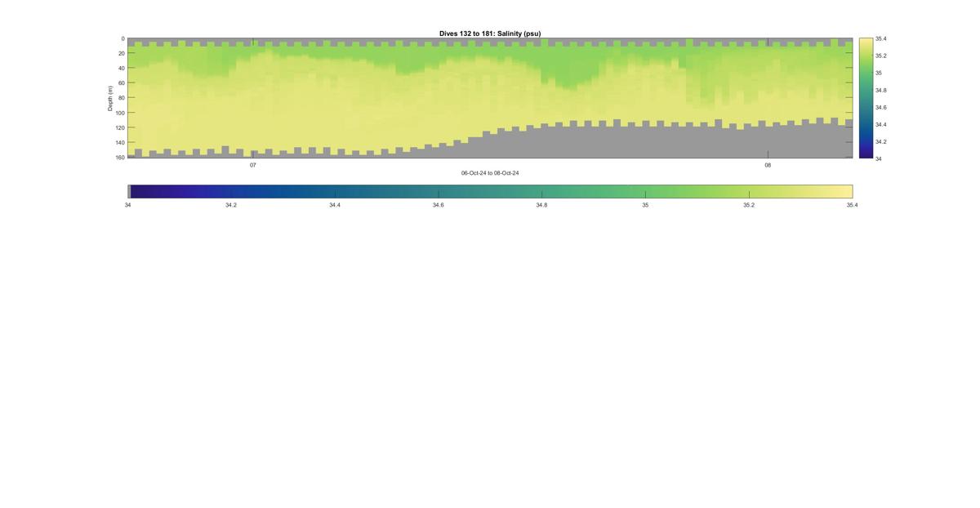
Task: Click depth axis tick label '120'
Action: [119, 127]
